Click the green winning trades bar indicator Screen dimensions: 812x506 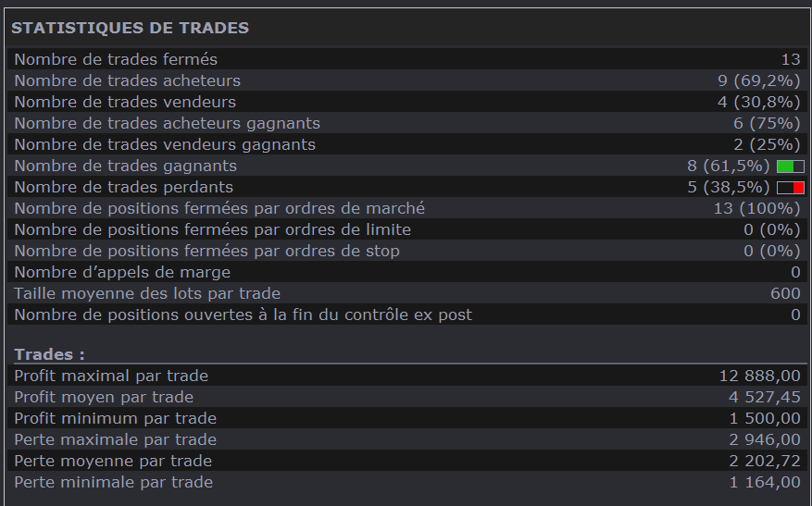pyautogui.click(x=790, y=167)
